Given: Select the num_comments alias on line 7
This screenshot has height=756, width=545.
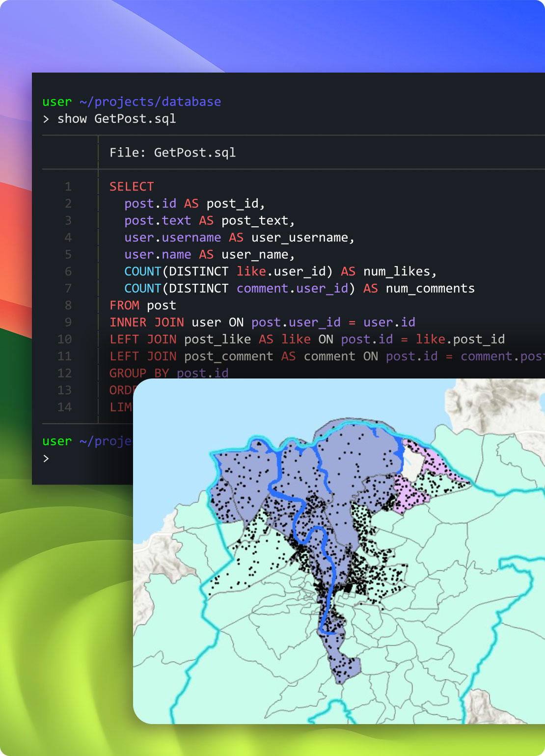Looking at the screenshot, I should (x=430, y=288).
